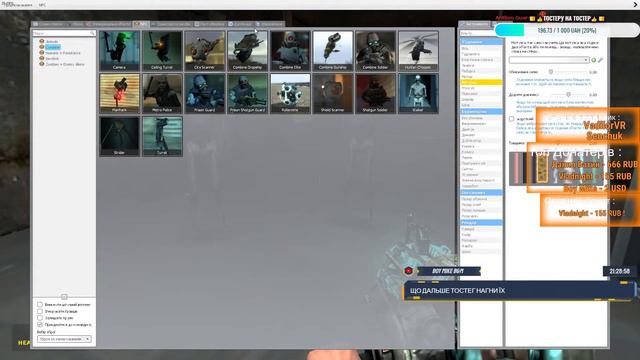The image size is (640, 360).
Task: Click the wrench edit presets icon
Action: tap(600, 60)
